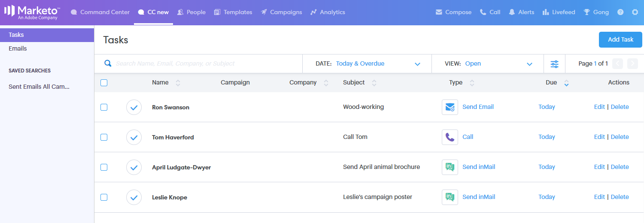The image size is (644, 223).
Task: Go to the People tab
Action: (191, 12)
